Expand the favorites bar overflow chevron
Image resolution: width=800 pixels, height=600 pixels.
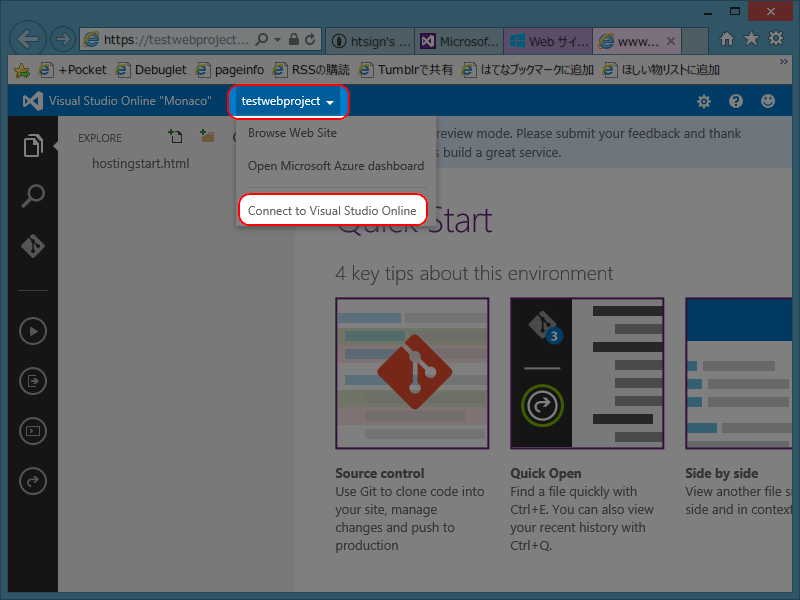pyautogui.click(x=783, y=62)
